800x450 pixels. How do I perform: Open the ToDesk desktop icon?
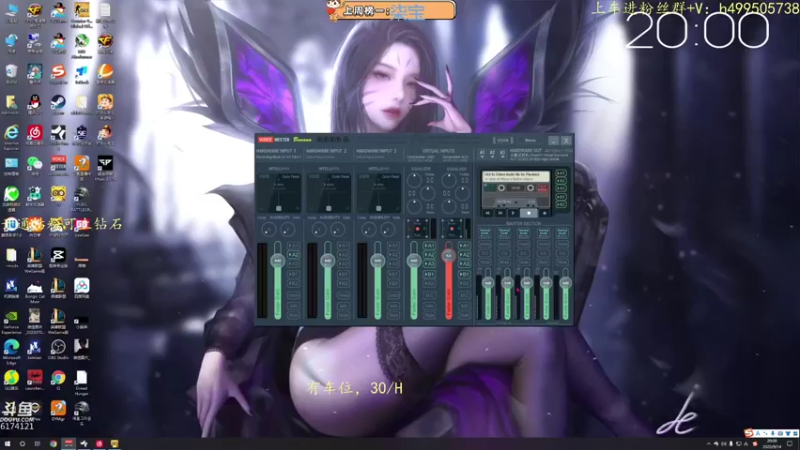point(82,73)
